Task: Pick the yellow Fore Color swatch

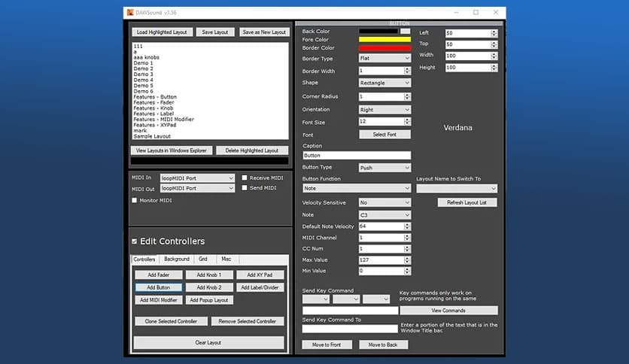Action: pyautogui.click(x=384, y=39)
